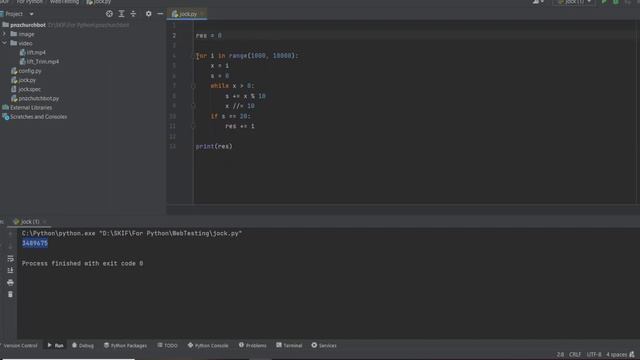Open the Terminal tool window
640x360 pixels.
(x=289, y=346)
